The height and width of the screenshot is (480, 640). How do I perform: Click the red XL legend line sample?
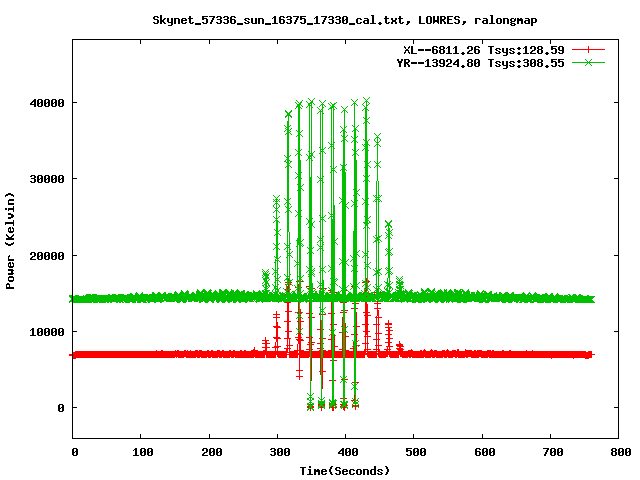point(588,50)
